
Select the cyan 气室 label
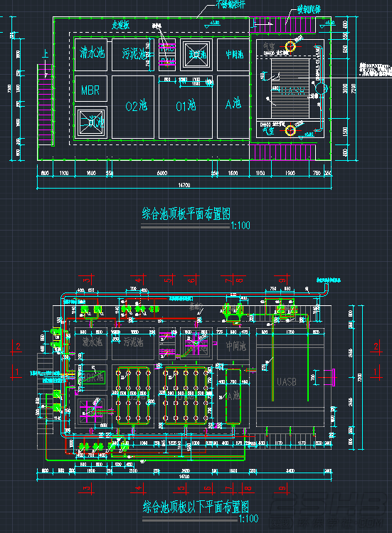coord(267,130)
